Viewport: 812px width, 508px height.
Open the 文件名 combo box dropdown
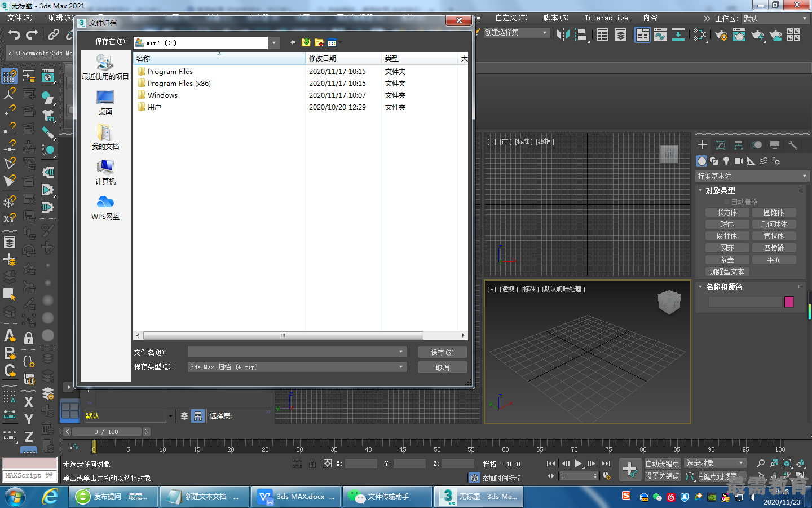[401, 352]
